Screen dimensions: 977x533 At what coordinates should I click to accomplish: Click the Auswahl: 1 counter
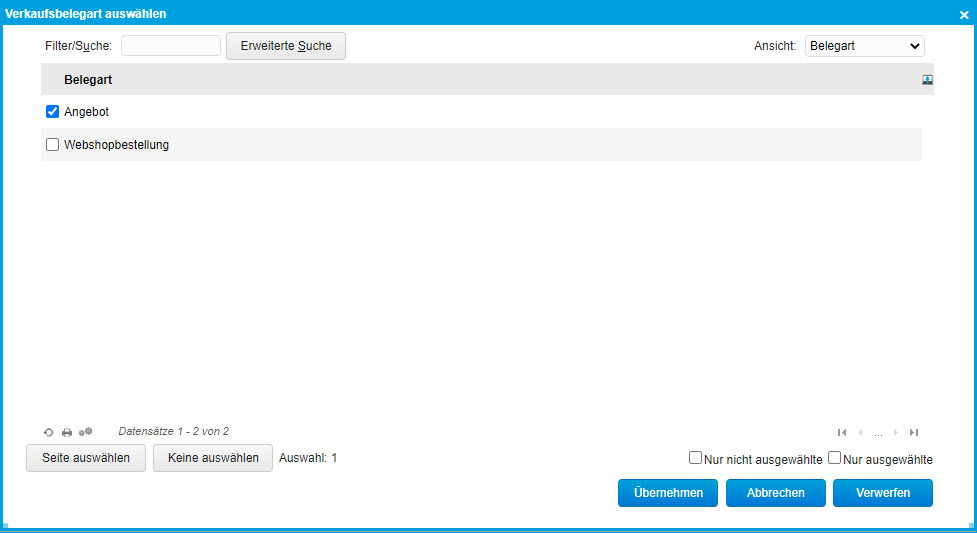[x=308, y=458]
